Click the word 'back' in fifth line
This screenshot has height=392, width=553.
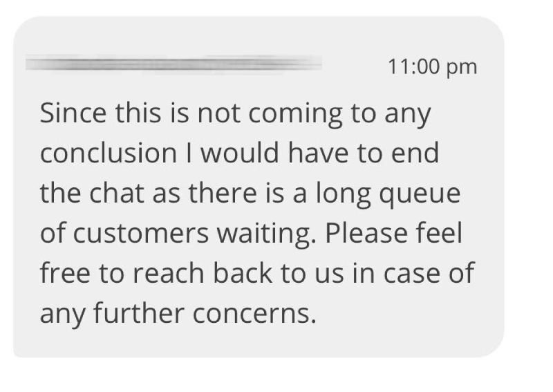[x=243, y=273]
